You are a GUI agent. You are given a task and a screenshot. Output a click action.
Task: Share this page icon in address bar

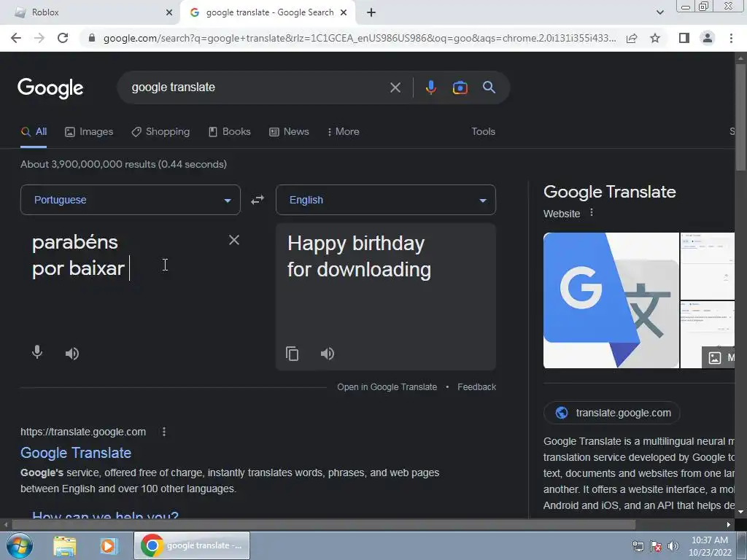coord(632,38)
